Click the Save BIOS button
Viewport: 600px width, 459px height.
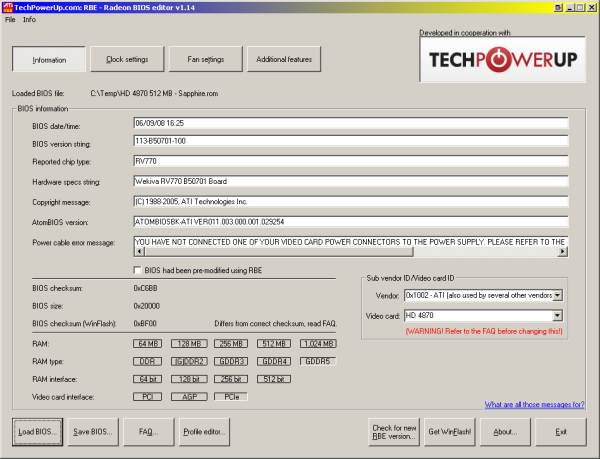(x=93, y=432)
